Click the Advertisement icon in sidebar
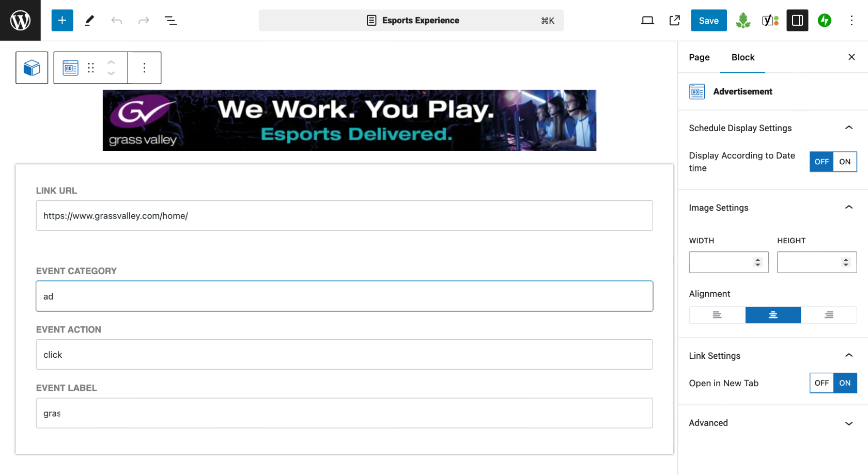 (697, 91)
